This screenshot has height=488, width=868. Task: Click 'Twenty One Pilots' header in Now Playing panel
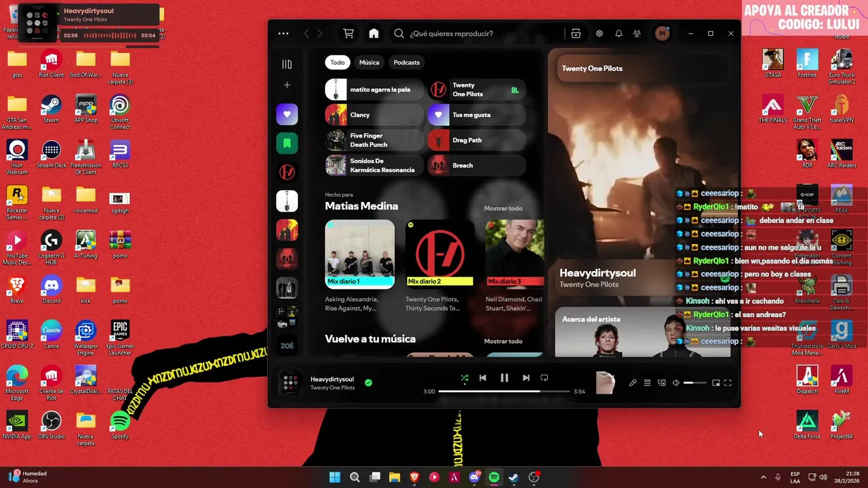[592, 68]
